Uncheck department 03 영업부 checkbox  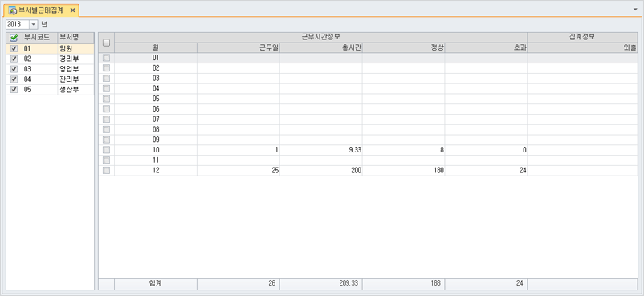(14, 69)
